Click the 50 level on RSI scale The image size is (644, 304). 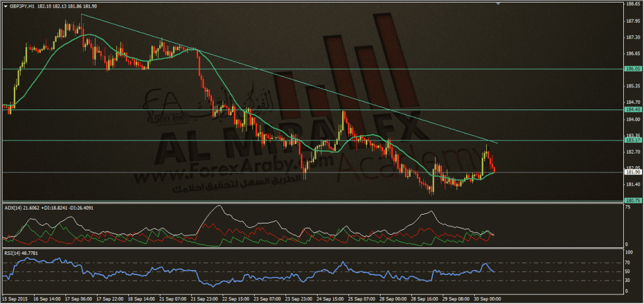click(x=628, y=272)
